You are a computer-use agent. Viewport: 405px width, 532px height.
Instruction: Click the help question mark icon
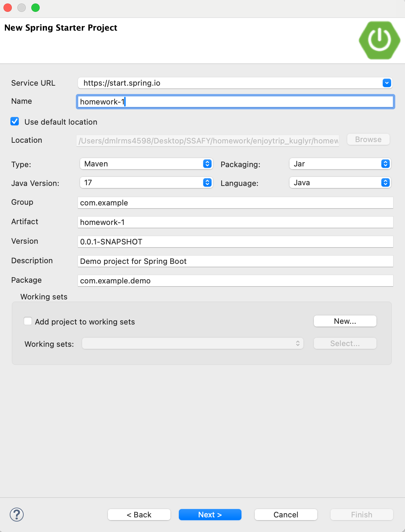tap(17, 515)
